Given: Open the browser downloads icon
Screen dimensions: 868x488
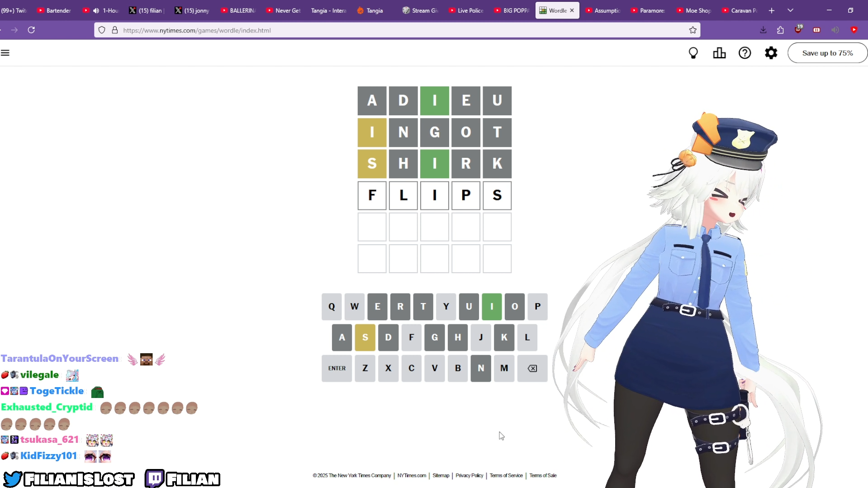Looking at the screenshot, I should [x=763, y=30].
